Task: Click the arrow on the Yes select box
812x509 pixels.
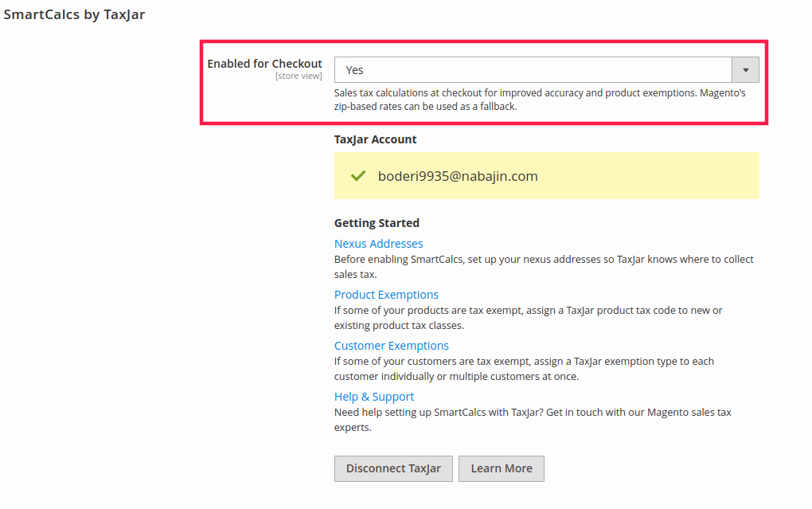Action: 745,70
